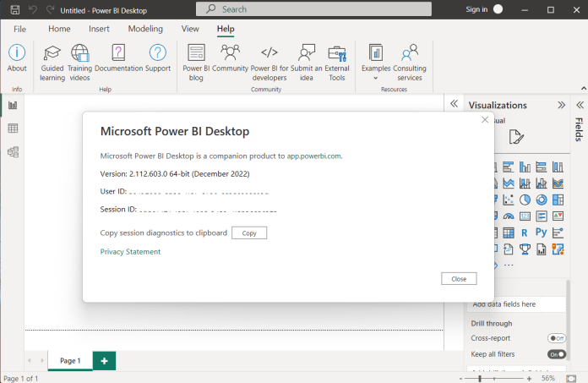Open the Modeling ribbon tab
This screenshot has width=588, height=383.
tap(145, 29)
